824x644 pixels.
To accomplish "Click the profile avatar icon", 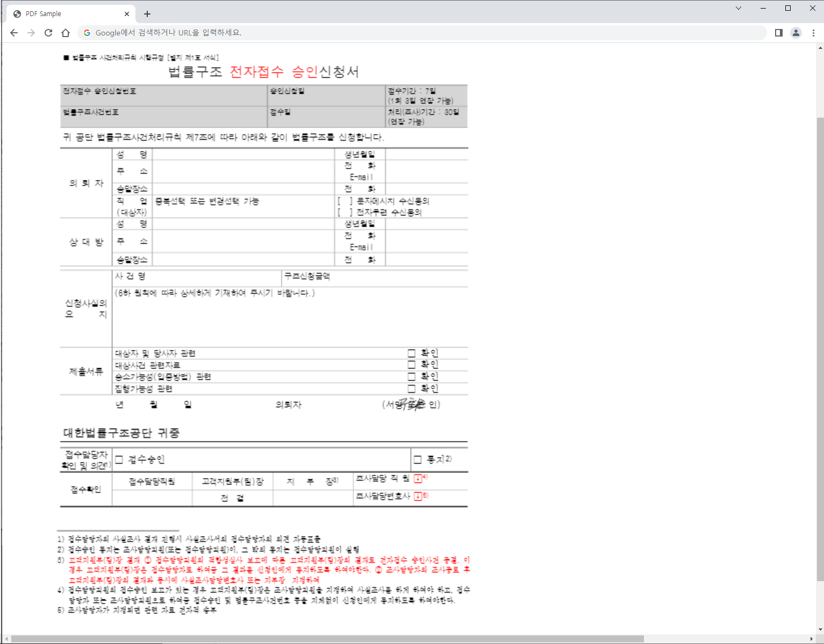I will click(x=796, y=32).
